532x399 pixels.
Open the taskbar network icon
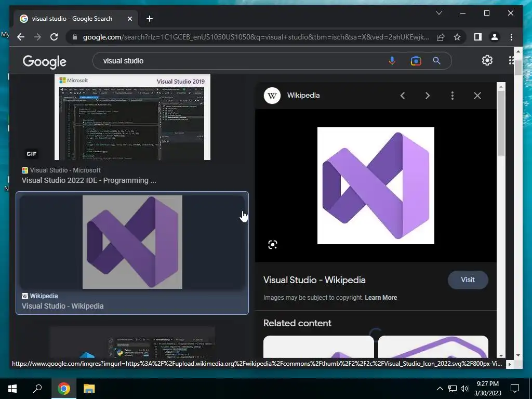click(x=453, y=389)
